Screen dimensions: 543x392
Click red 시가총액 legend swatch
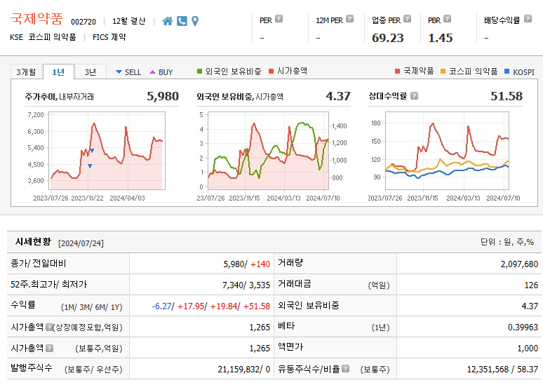pos(271,72)
